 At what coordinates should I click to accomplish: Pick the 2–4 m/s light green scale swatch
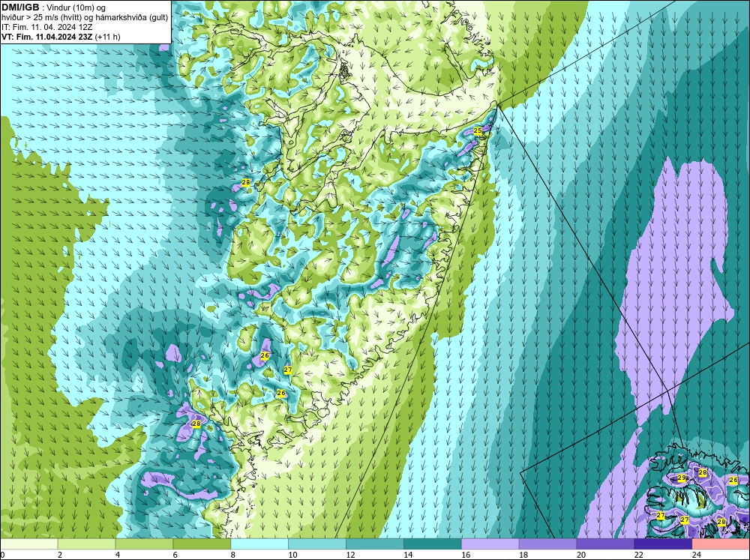tap(86, 544)
